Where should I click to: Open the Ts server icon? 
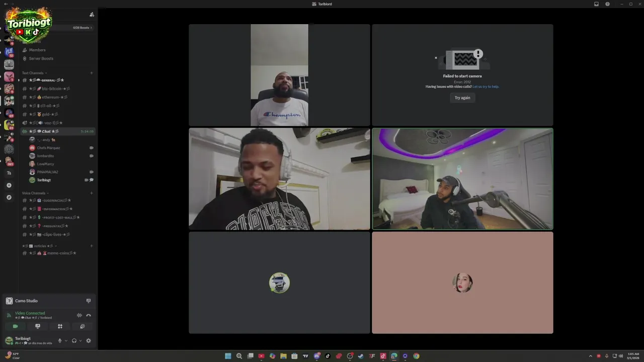pos(9,173)
